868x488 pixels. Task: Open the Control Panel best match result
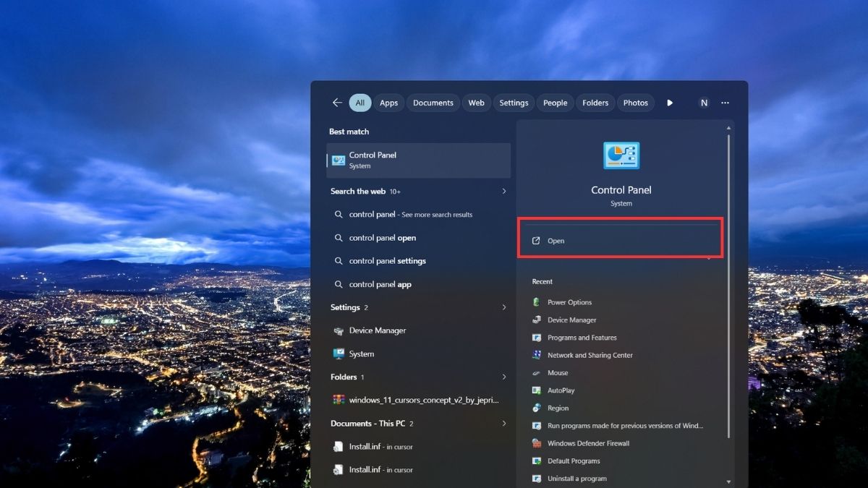419,160
